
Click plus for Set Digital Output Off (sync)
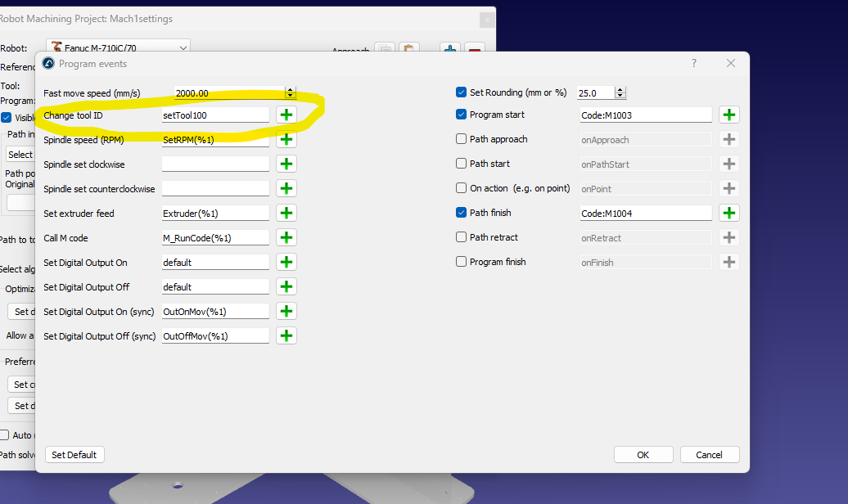[286, 336]
